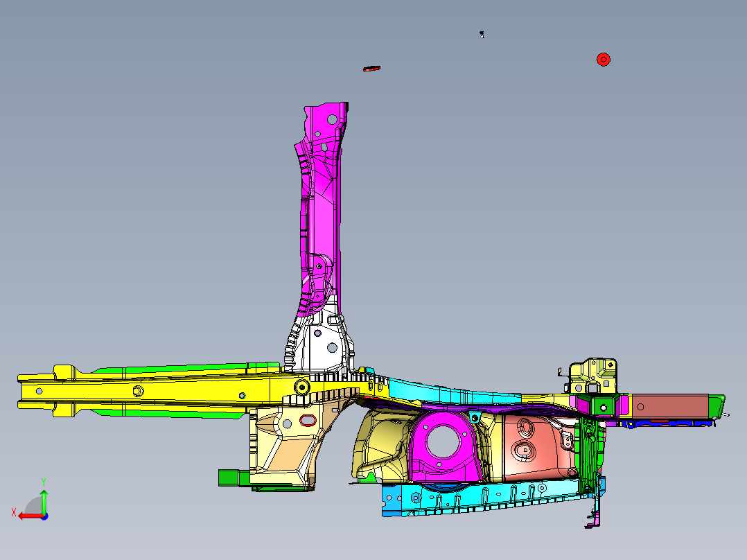Select the small red flat part above the pillar
The height and width of the screenshot is (560, 747).
click(x=371, y=69)
